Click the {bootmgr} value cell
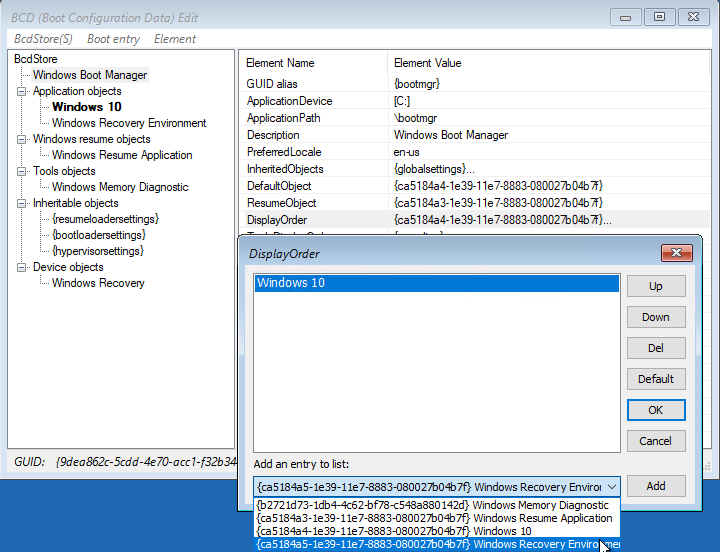720x552 pixels. [x=417, y=84]
